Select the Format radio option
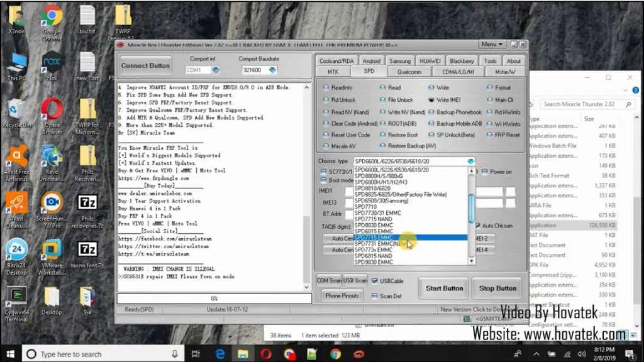Screen dimensions: 644x362 coord(499,87)
